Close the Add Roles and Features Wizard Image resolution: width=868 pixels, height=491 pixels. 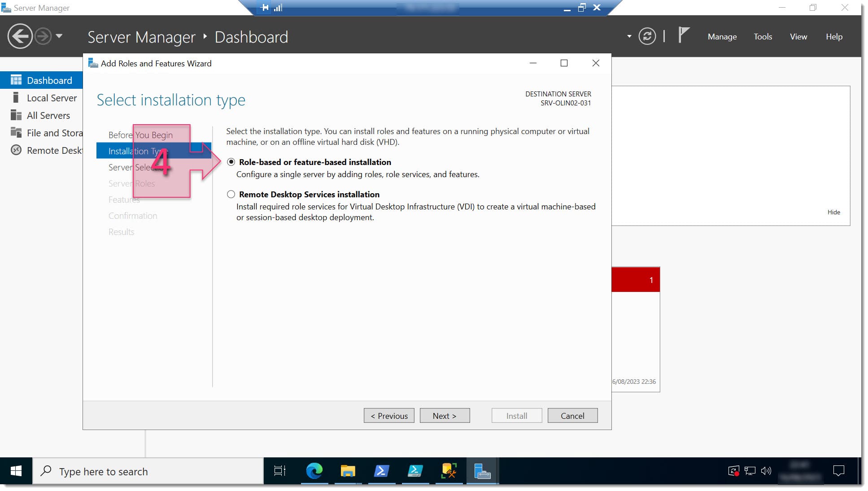595,63
